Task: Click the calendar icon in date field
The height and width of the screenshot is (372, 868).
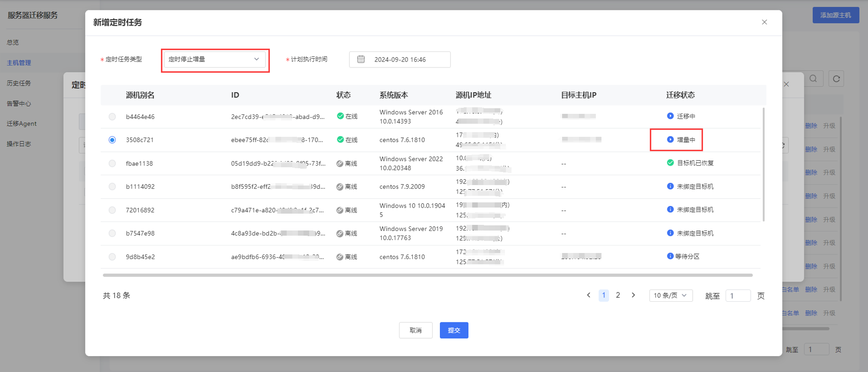Action: click(361, 60)
